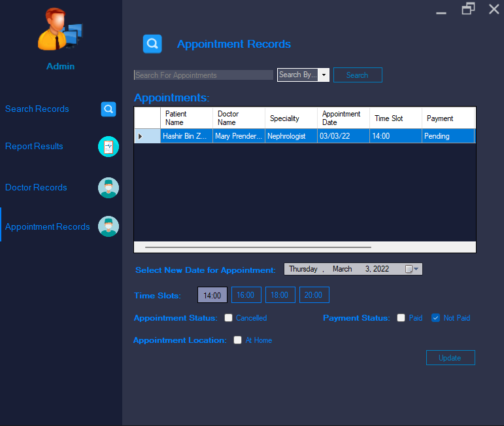Uncheck the Not Paid checkbox

pyautogui.click(x=435, y=318)
